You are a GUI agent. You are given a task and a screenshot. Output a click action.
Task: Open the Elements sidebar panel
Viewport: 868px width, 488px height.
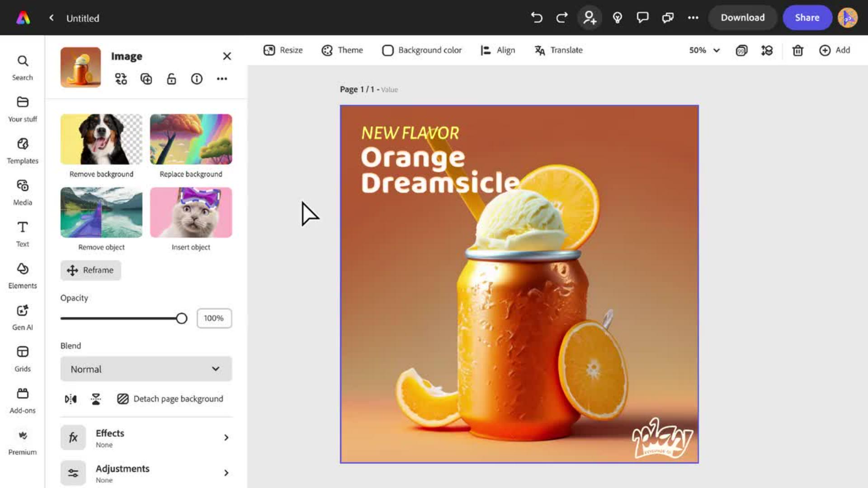[22, 276]
